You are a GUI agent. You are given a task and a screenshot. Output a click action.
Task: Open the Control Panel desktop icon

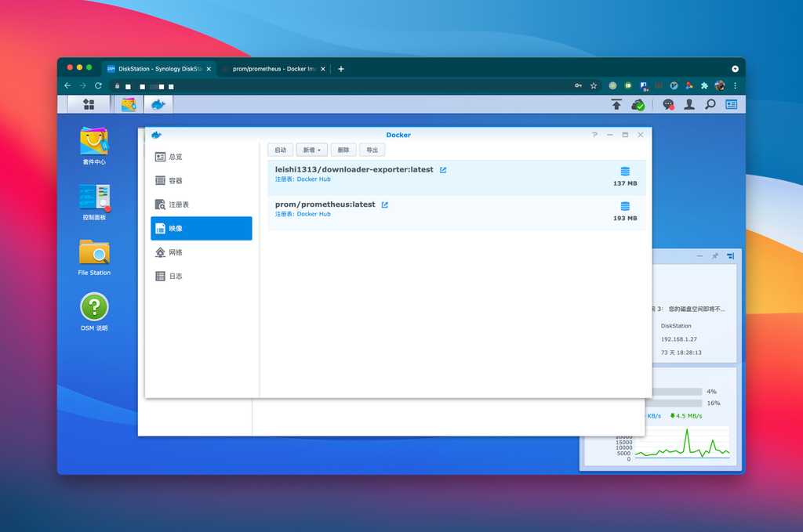94,197
